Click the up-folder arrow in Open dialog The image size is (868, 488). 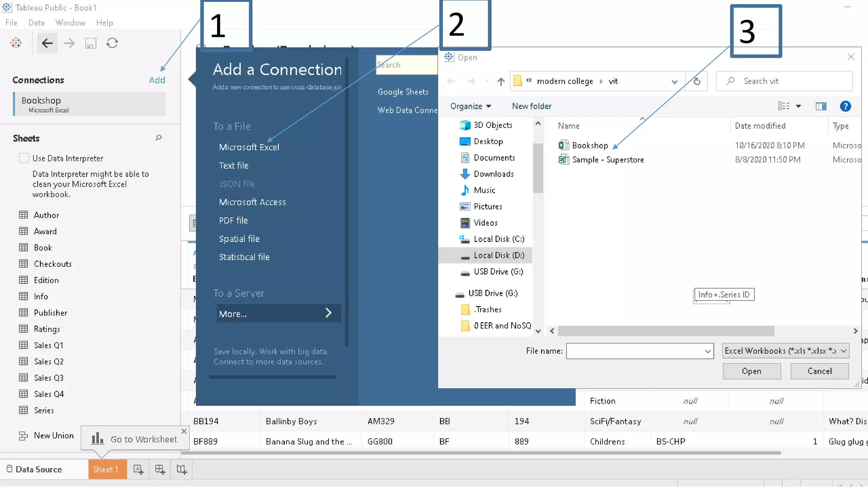tap(501, 81)
